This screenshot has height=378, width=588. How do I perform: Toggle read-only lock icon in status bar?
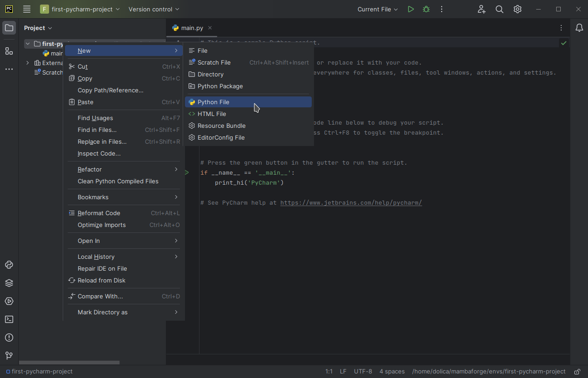[x=577, y=372]
